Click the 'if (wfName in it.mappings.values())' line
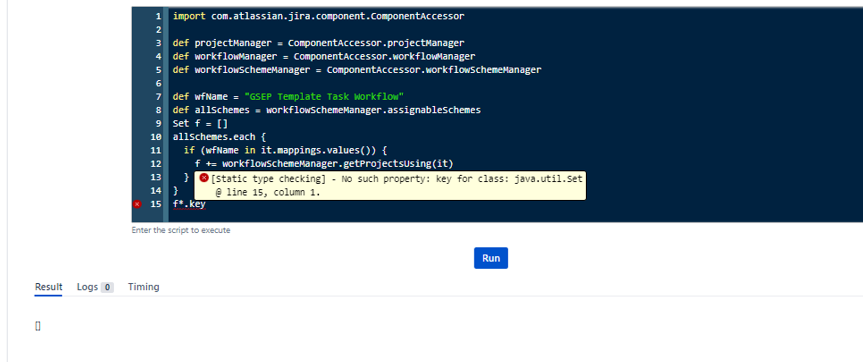Viewport: 863px width, 362px height. coord(286,150)
